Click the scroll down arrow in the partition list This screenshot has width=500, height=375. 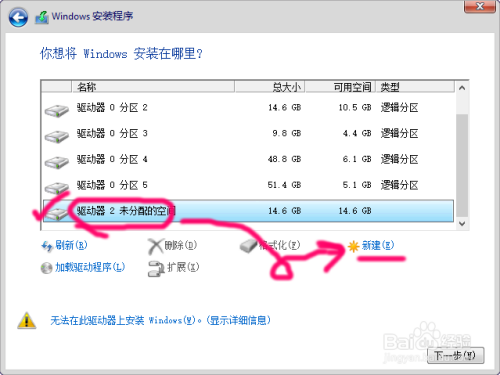pyautogui.click(x=462, y=224)
